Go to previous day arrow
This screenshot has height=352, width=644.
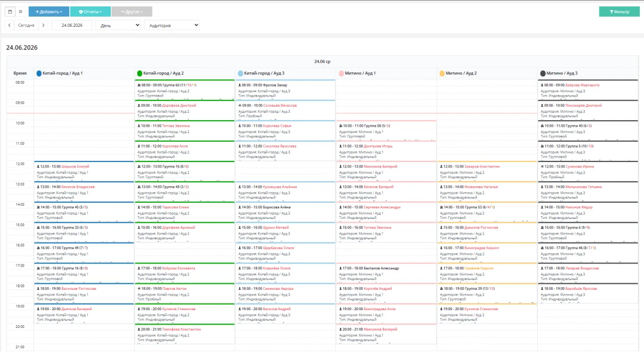[10, 25]
